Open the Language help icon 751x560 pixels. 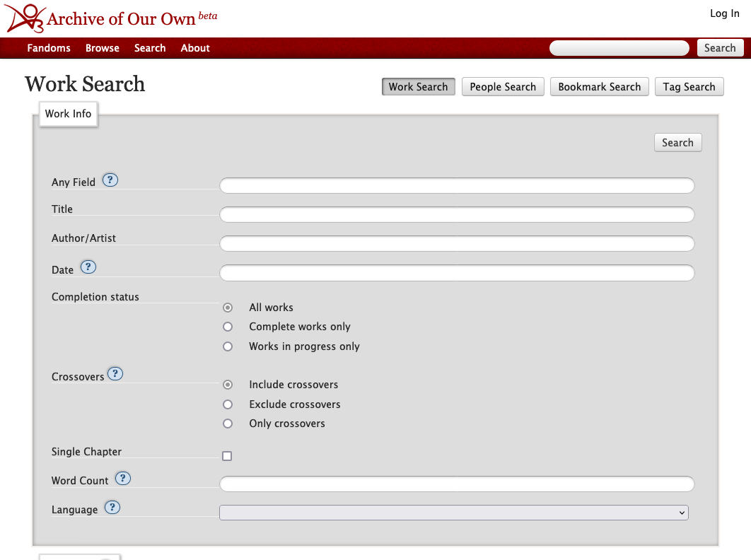tap(112, 508)
